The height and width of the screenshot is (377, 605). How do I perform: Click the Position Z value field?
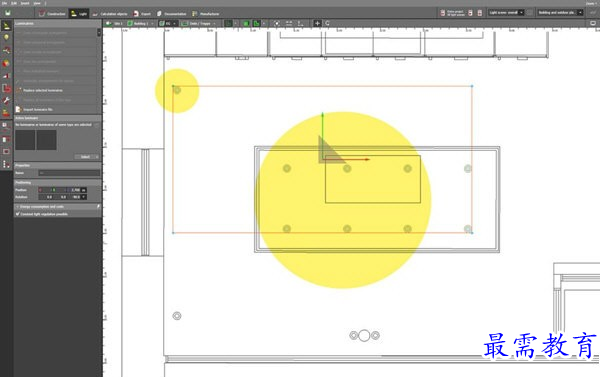click(74, 190)
